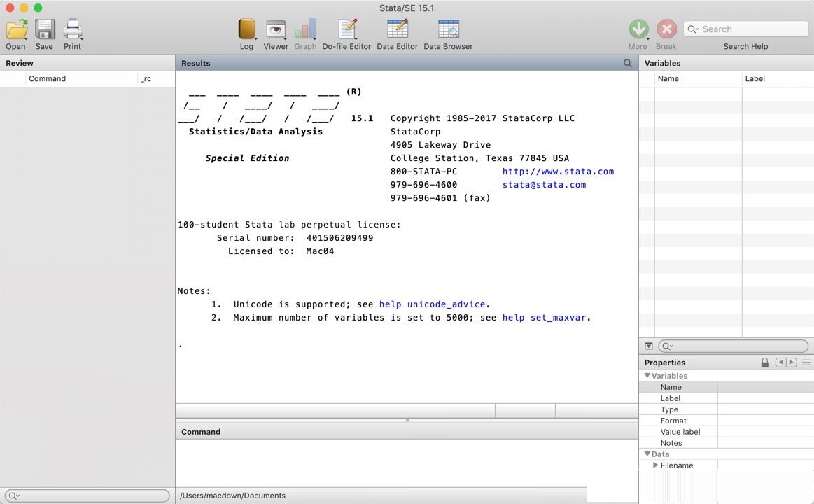Click the http://www.stata.com link
Viewport: 814px width, 504px height.
557,171
